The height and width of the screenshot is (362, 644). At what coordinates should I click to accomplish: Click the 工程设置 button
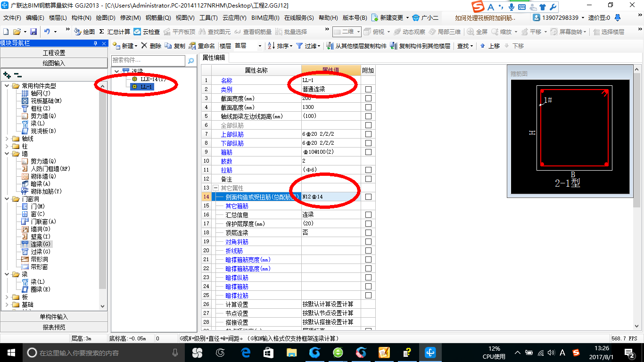coord(54,53)
